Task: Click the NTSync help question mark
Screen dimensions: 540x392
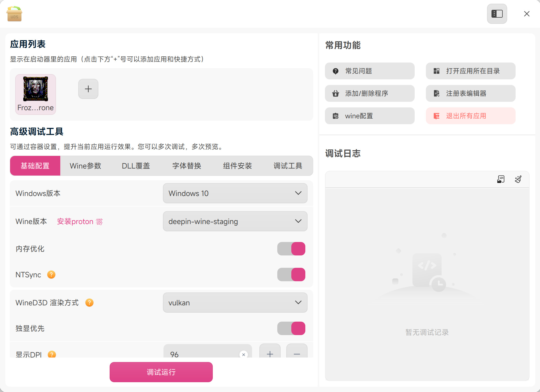Action: click(x=51, y=275)
